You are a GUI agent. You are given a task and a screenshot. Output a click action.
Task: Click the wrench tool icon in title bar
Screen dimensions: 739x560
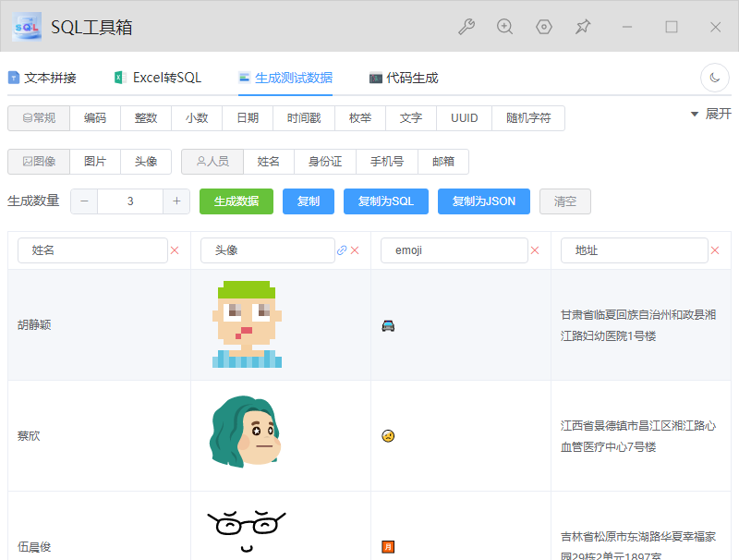(466, 27)
